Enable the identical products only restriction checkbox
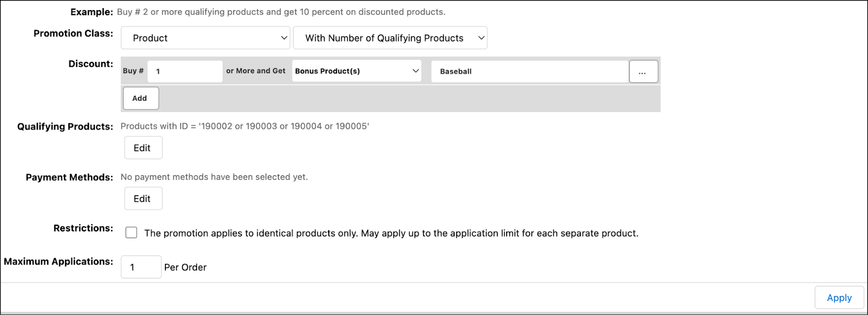 (x=131, y=233)
